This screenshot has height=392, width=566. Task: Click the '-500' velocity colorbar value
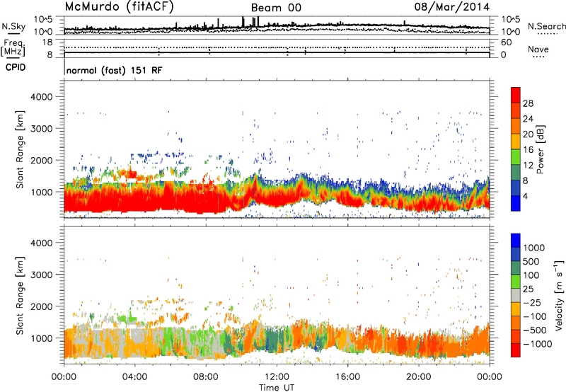coord(535,330)
